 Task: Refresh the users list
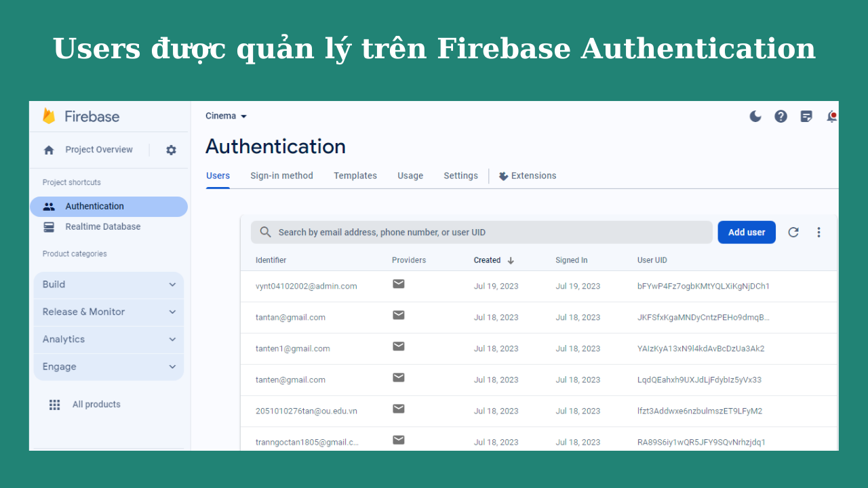793,232
